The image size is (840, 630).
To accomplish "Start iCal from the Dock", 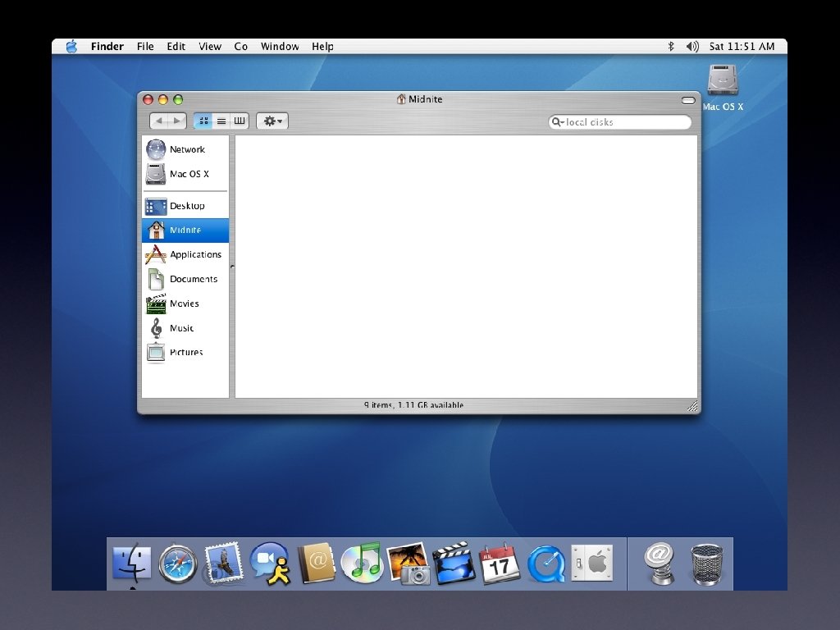I will (499, 564).
